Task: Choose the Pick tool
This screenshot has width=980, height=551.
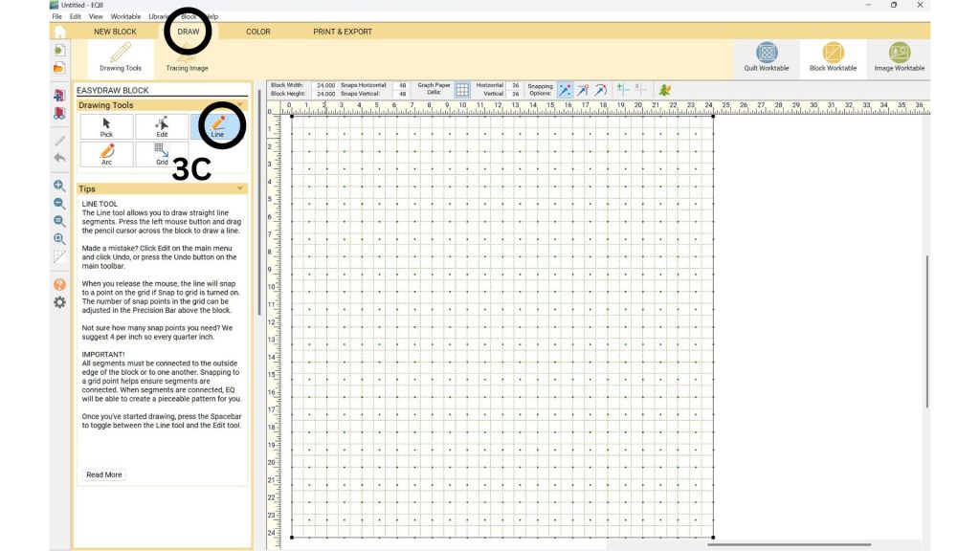Action: tap(106, 126)
